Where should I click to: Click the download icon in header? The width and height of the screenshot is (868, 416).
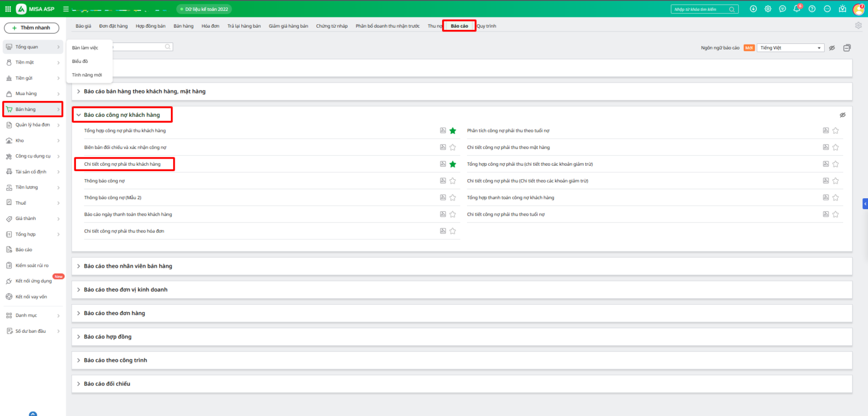[753, 9]
